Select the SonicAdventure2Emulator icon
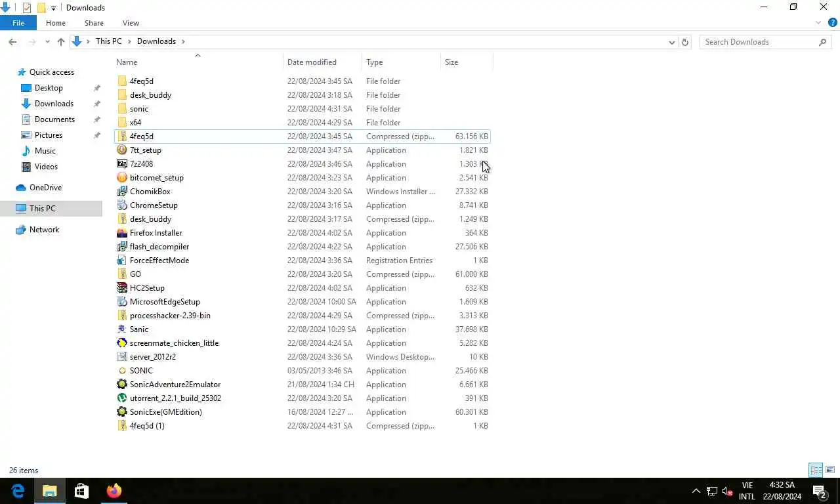The width and height of the screenshot is (840, 504). (x=122, y=385)
